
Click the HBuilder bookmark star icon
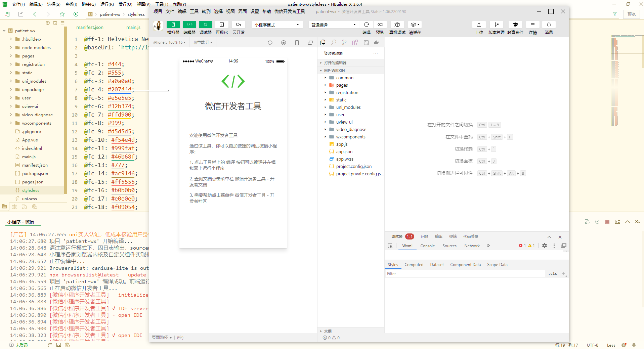click(62, 14)
